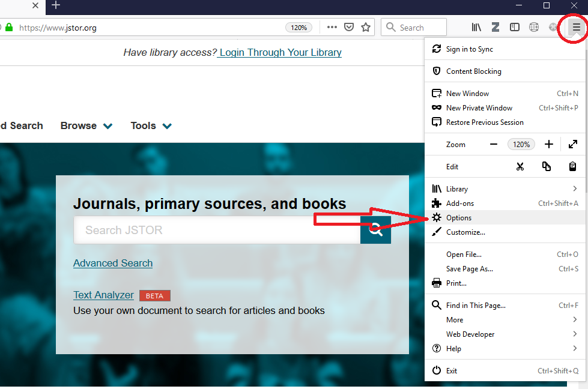Click the jstor.org address bar URL
Viewport: 588px width, 389px height.
click(x=58, y=28)
